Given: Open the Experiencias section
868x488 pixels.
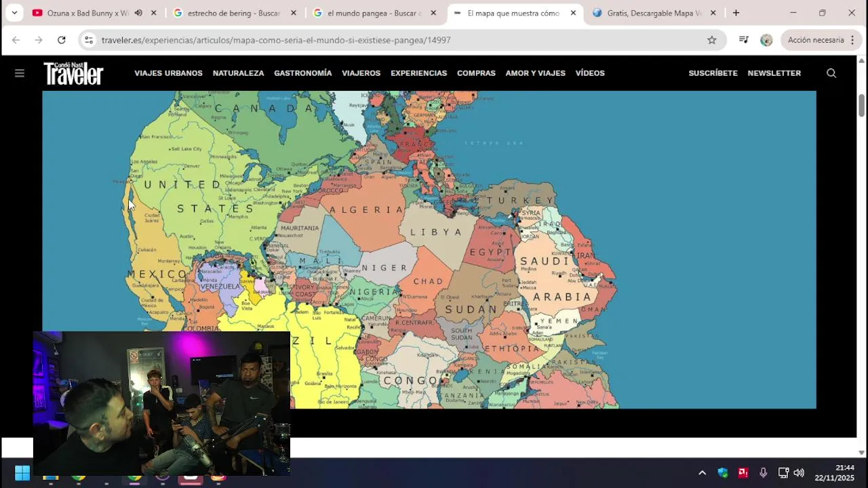Looking at the screenshot, I should (x=418, y=73).
